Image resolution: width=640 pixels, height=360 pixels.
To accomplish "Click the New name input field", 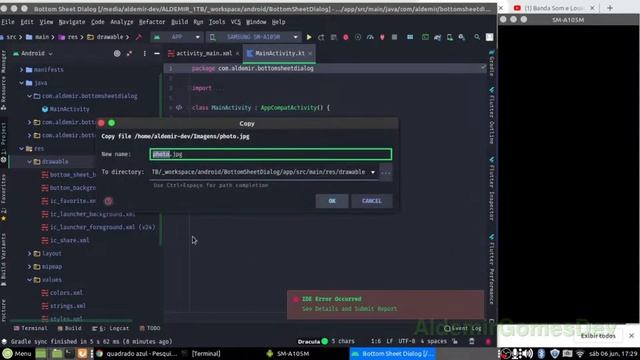I will click(x=271, y=154).
